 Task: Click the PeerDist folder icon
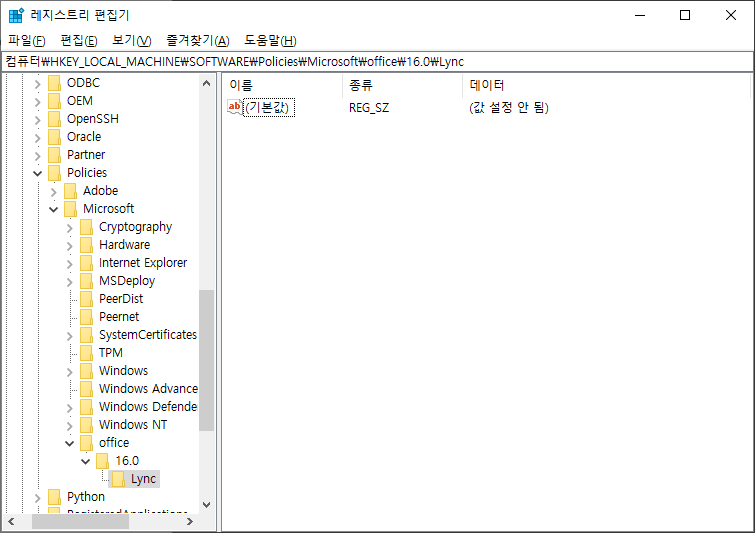86,299
